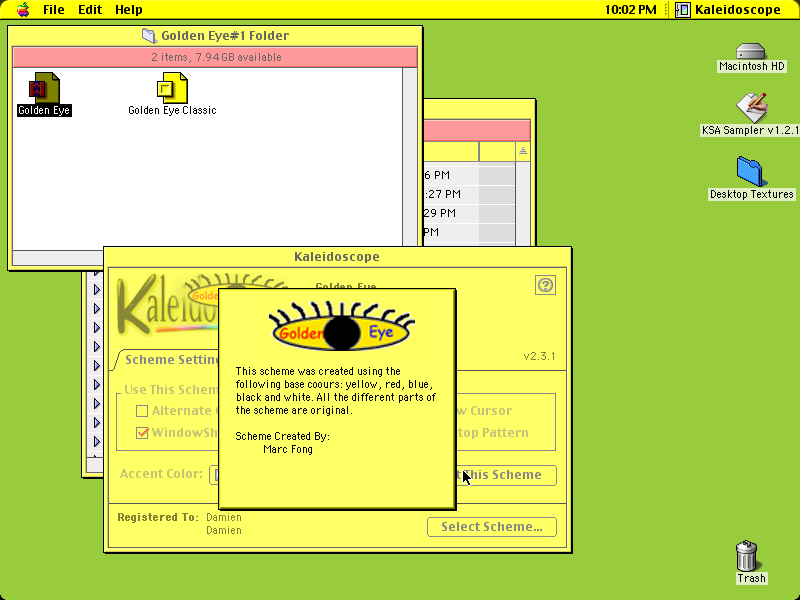The height and width of the screenshot is (600, 800).
Task: Click the Golden Eye#1 Folder window title text
Action: (225, 36)
